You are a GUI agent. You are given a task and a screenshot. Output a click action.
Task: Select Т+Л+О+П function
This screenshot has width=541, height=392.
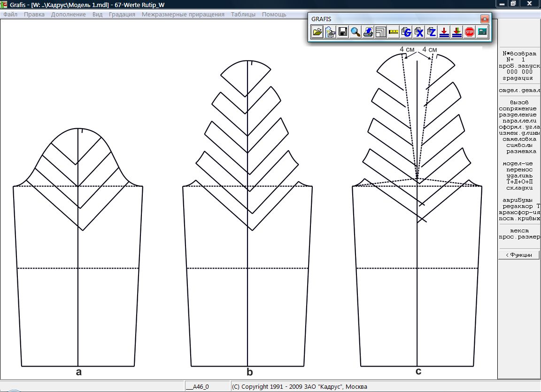[519, 182]
